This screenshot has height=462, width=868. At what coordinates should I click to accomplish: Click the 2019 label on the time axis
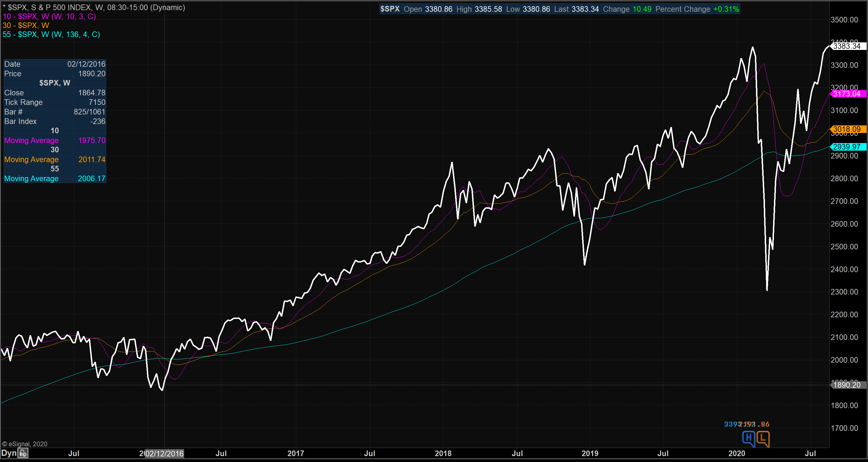pyautogui.click(x=590, y=454)
